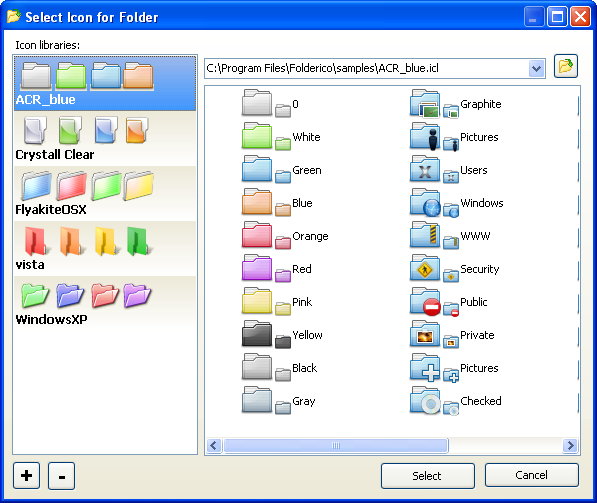This screenshot has height=503, width=597.
Task: Select the Users folder icon
Action: pos(449,170)
